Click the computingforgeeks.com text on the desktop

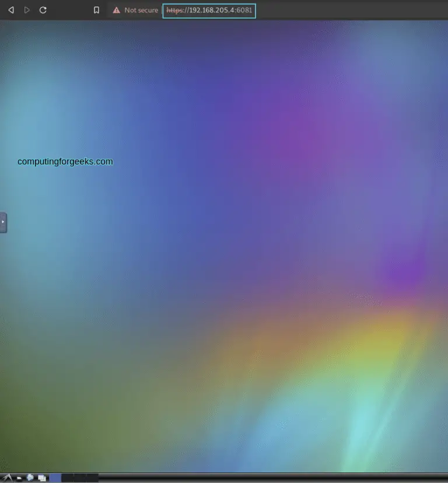click(x=65, y=162)
